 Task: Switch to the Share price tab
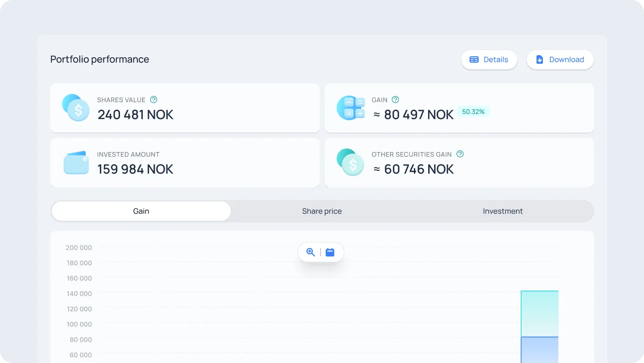coord(322,211)
